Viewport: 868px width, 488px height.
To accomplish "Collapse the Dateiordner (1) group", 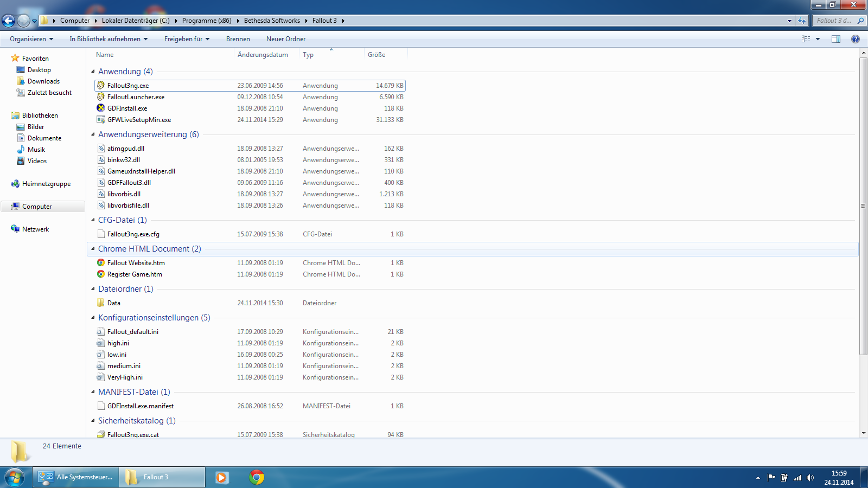I will click(x=93, y=288).
